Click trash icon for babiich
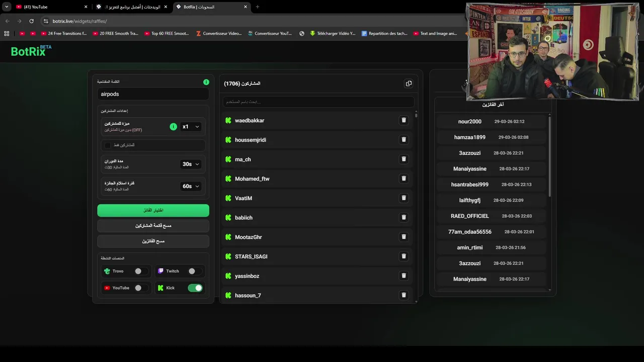Viewport: 644px width, 362px height. click(404, 217)
